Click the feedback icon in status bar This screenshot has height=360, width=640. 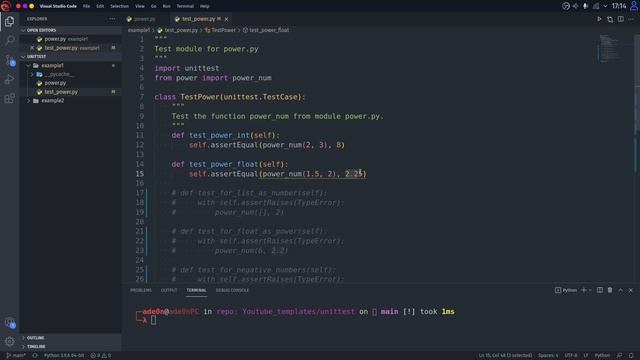(x=619, y=356)
